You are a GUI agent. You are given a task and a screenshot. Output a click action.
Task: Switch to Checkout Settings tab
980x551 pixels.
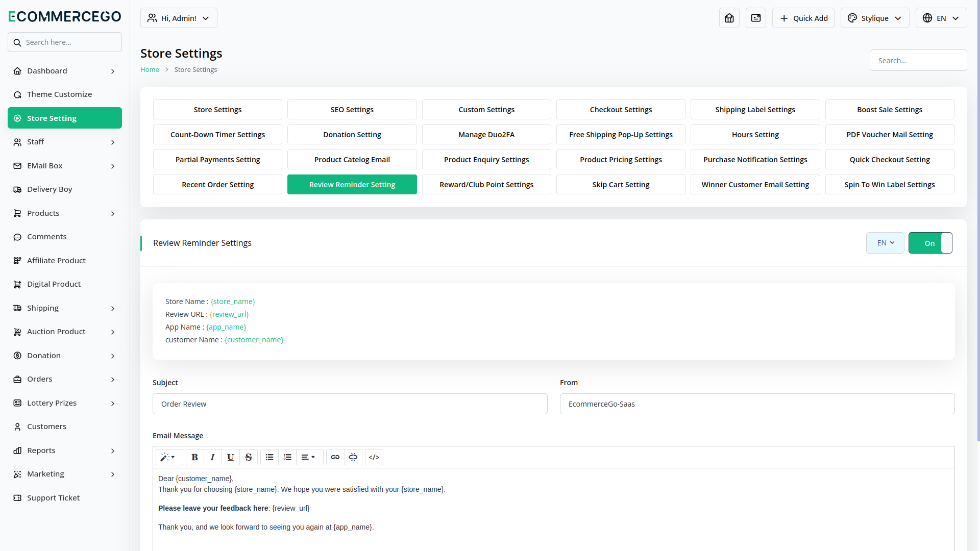pyautogui.click(x=621, y=110)
